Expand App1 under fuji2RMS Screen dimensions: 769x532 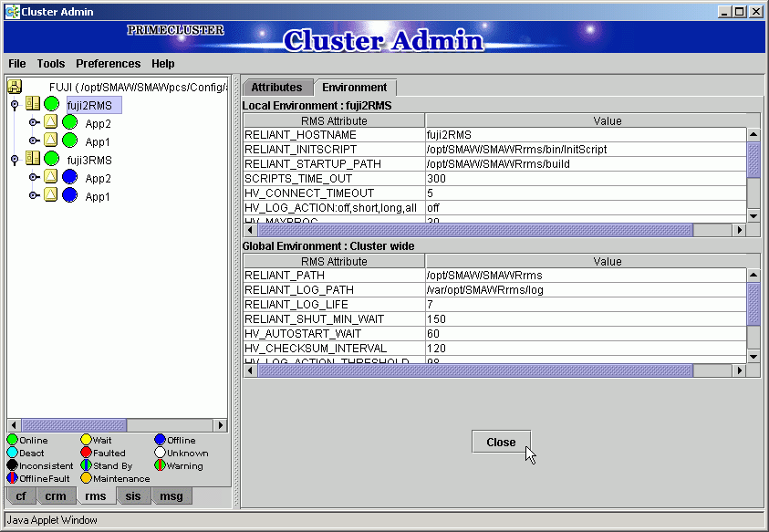(x=34, y=141)
